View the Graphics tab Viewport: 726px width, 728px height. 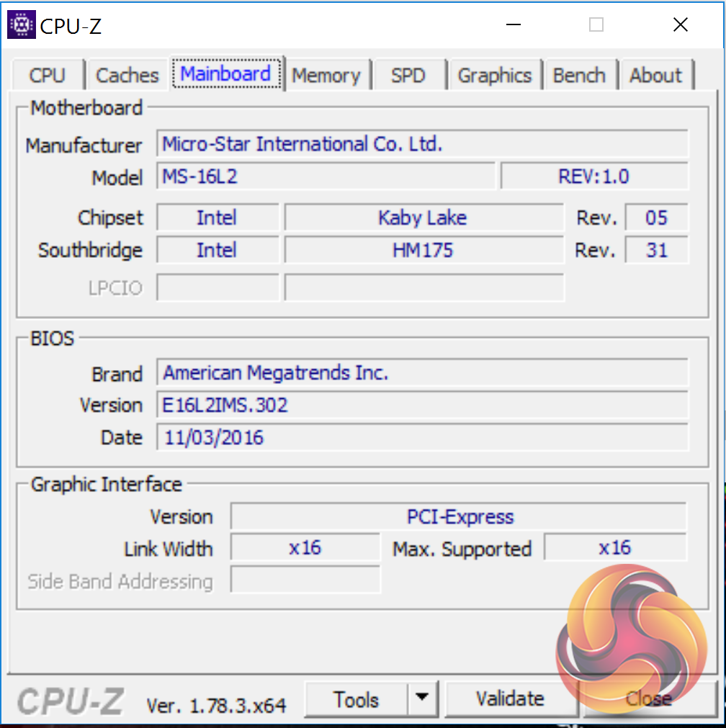tap(494, 75)
